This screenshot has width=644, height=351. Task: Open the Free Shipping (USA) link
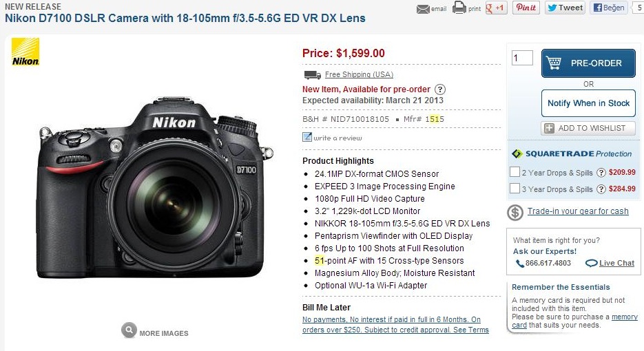click(x=359, y=75)
